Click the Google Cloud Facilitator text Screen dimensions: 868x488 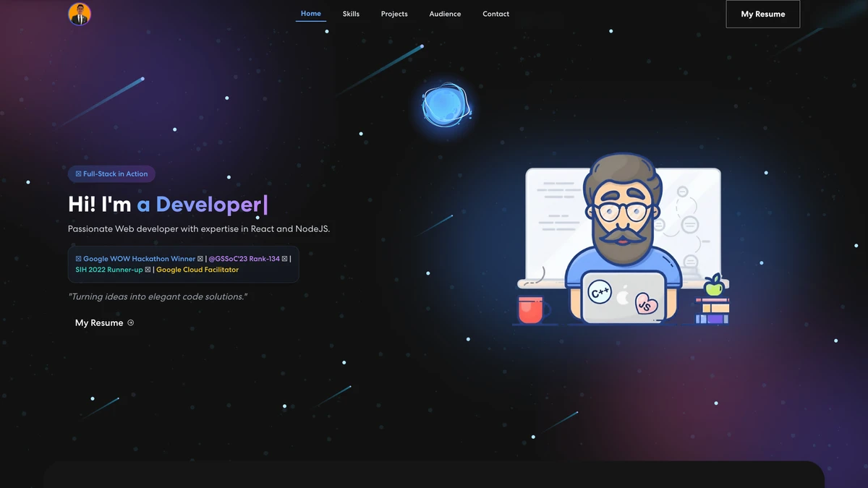click(197, 270)
